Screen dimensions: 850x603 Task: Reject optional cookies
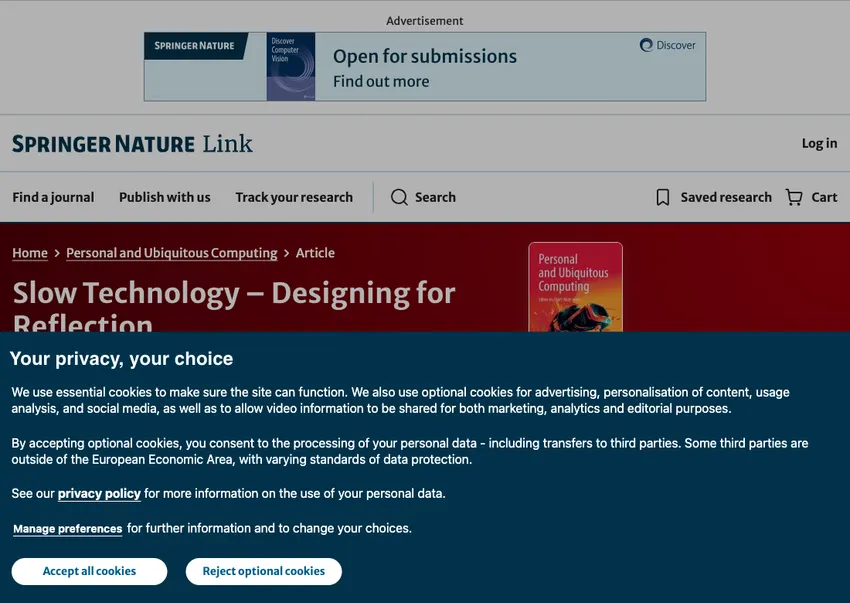(263, 572)
